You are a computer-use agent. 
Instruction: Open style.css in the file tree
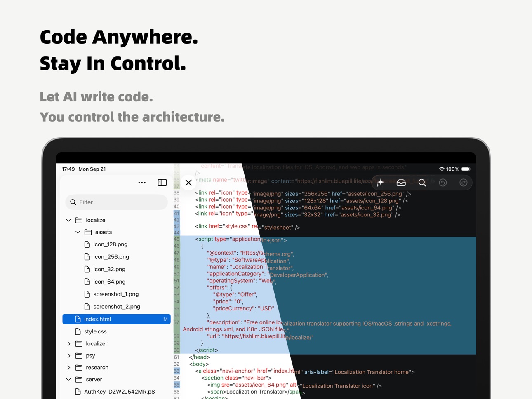point(95,331)
